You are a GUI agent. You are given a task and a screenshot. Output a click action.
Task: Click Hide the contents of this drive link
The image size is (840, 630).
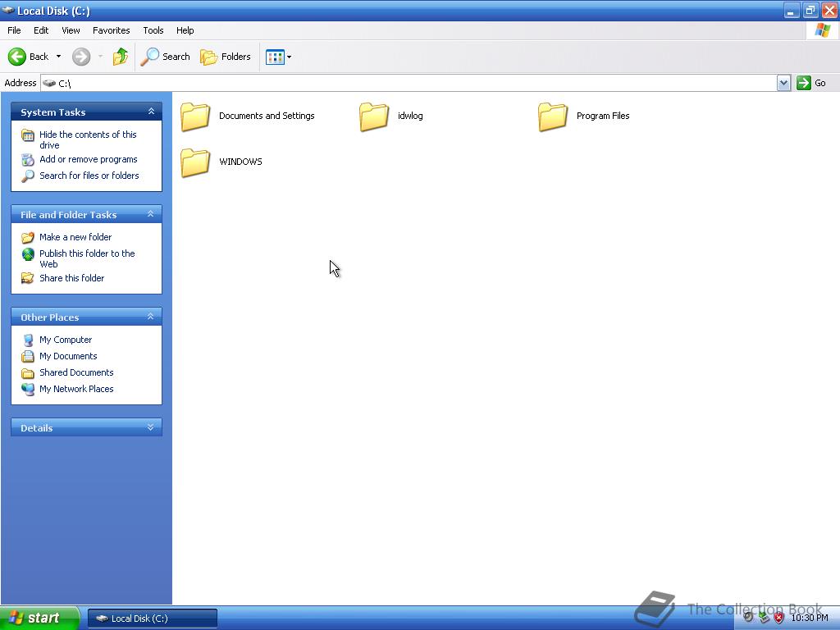[x=88, y=139]
